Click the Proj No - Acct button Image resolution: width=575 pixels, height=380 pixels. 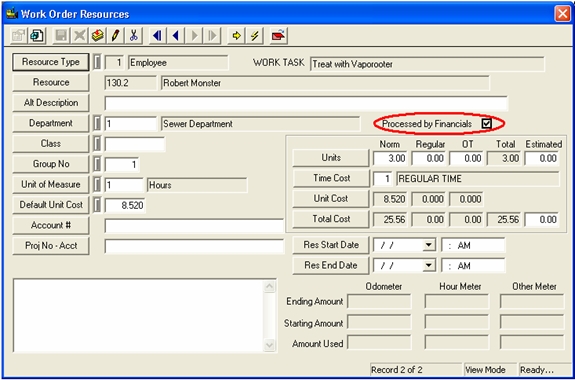tap(51, 246)
